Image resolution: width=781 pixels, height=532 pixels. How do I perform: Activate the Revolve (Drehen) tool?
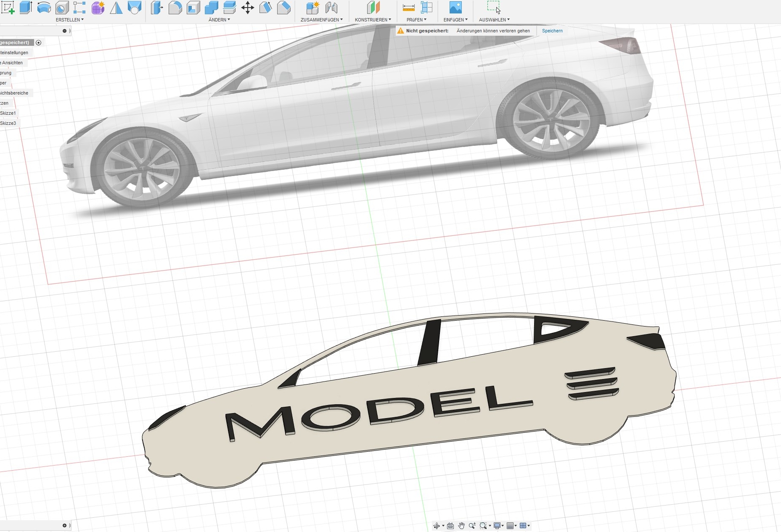[44, 8]
